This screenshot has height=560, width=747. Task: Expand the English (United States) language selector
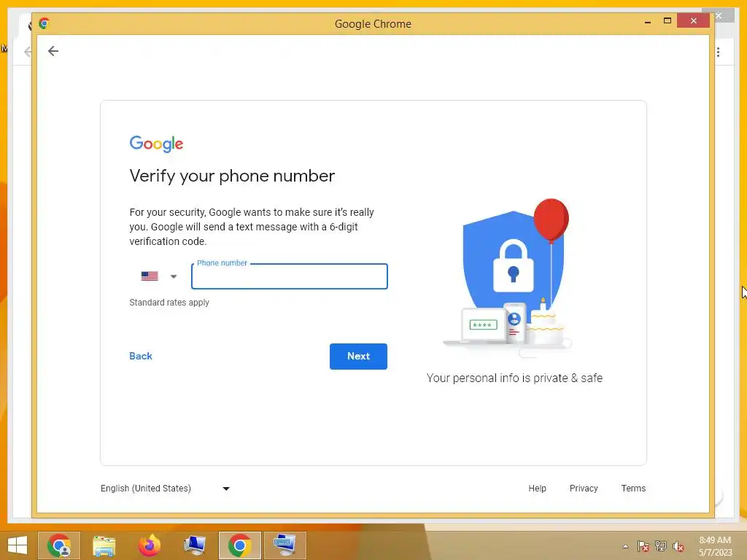click(166, 489)
